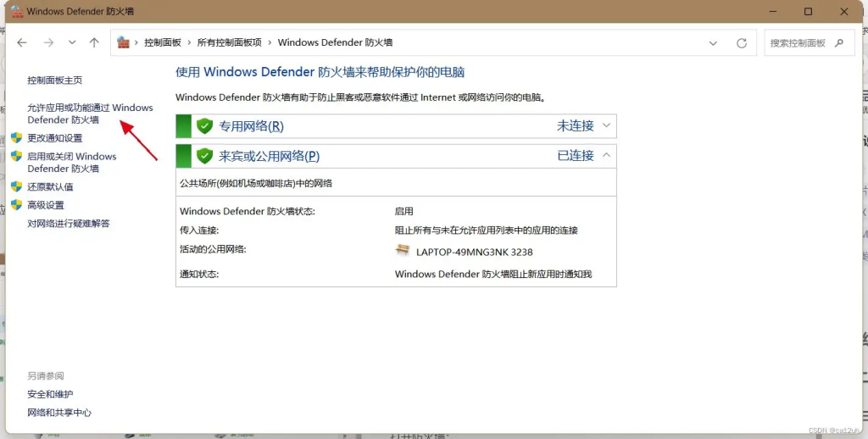
Task: Open 网络和共享中心 link
Action: [x=59, y=413]
